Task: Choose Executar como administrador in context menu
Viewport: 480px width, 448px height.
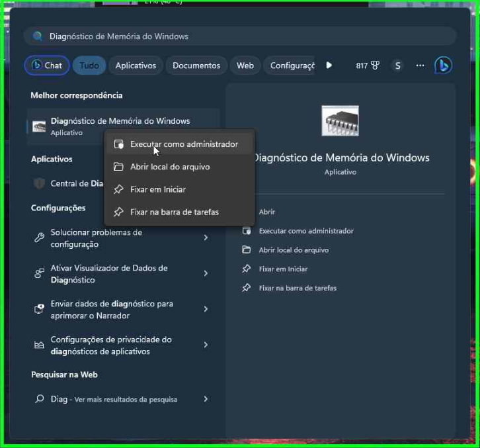Action: (x=179, y=144)
